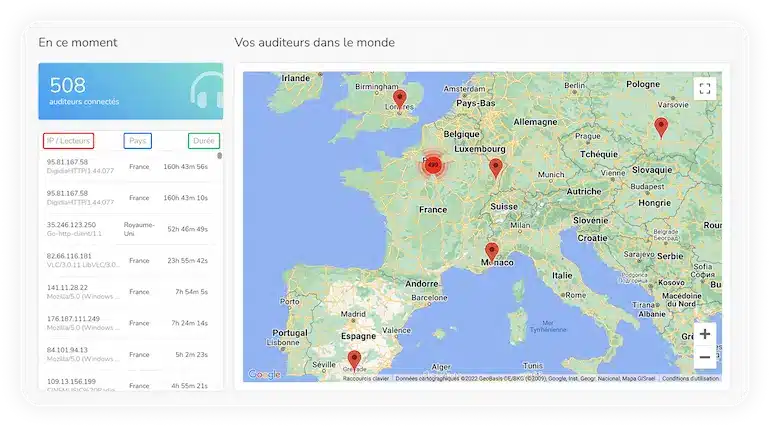The height and width of the screenshot is (427, 770).
Task: Select the Paris listener cluster marker
Action: coord(433,165)
